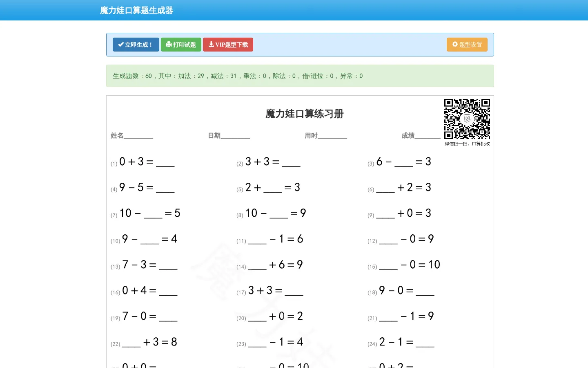Click the 日期 date field label

click(x=214, y=135)
